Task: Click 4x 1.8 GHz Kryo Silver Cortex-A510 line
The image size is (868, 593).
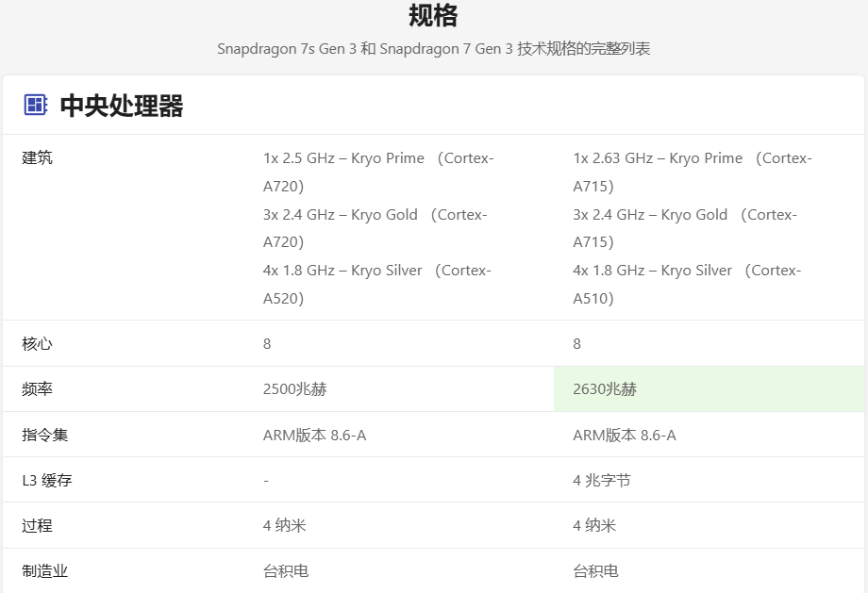Action: coord(687,285)
